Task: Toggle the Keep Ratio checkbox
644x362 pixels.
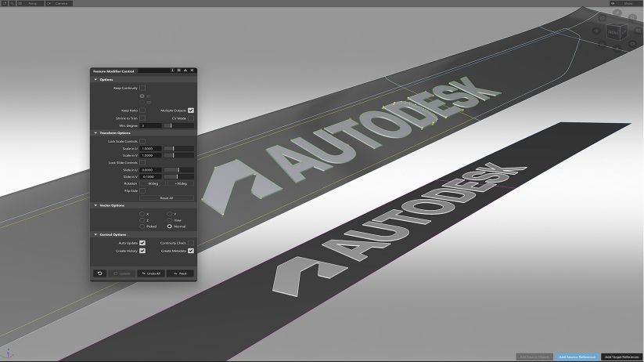Action: 142,110
